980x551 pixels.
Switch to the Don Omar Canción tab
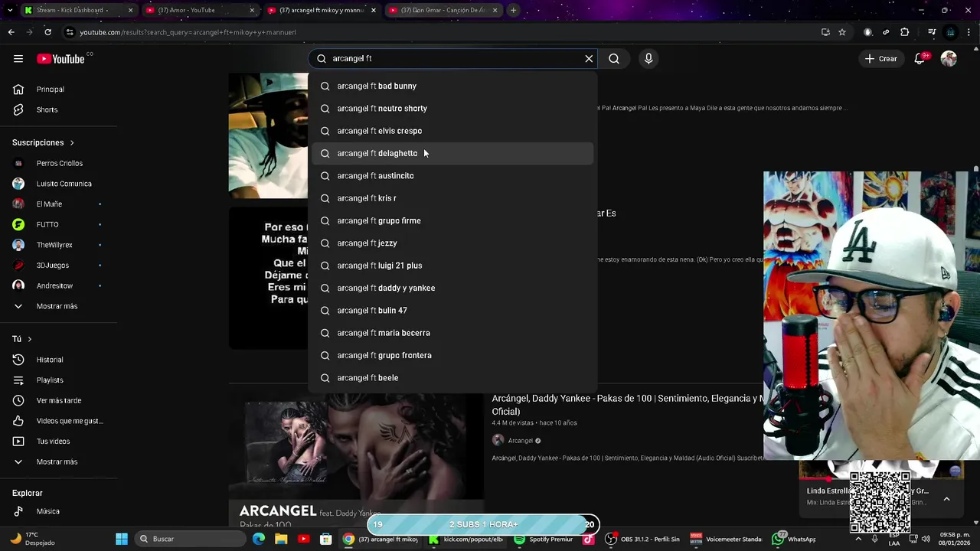pos(443,10)
